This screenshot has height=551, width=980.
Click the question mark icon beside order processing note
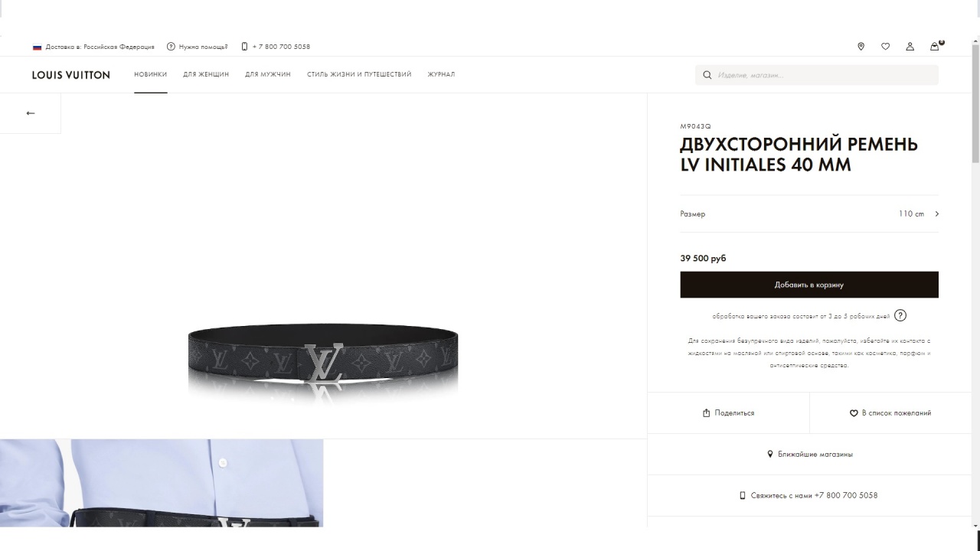(x=900, y=315)
